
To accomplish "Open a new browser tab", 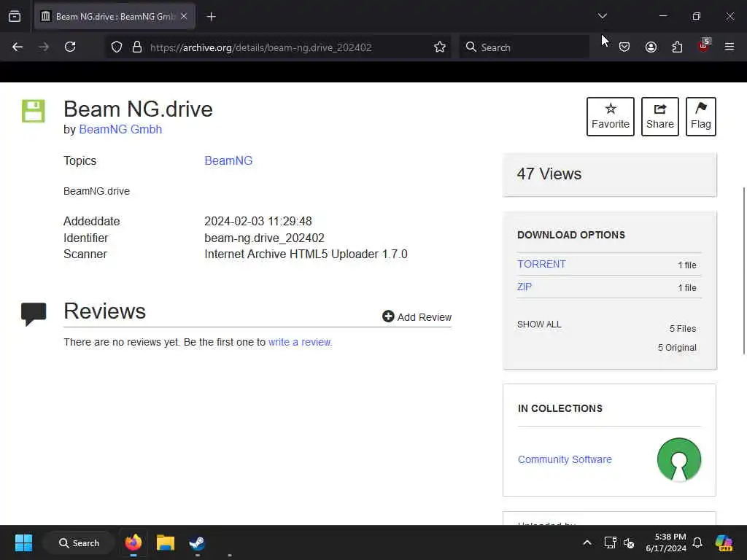I will [x=211, y=17].
